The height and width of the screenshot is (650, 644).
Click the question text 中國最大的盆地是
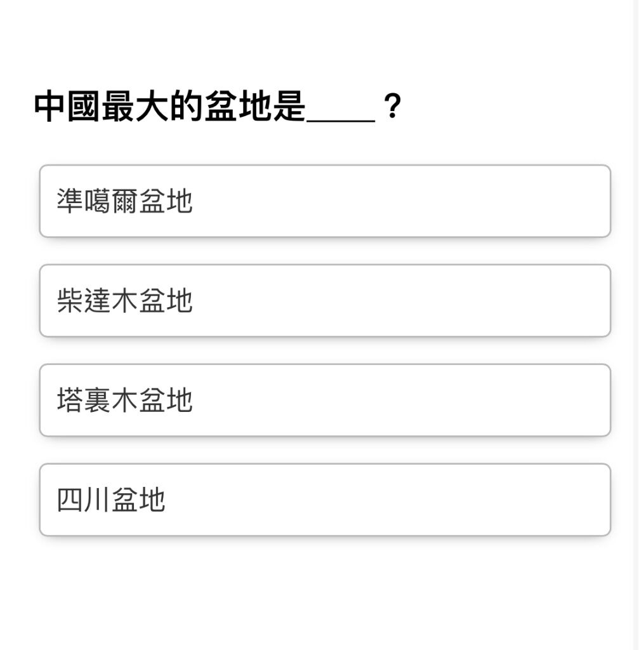pos(170,106)
